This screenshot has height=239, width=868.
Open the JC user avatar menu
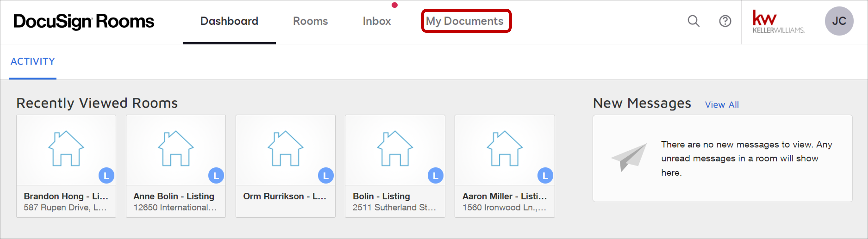point(839,21)
